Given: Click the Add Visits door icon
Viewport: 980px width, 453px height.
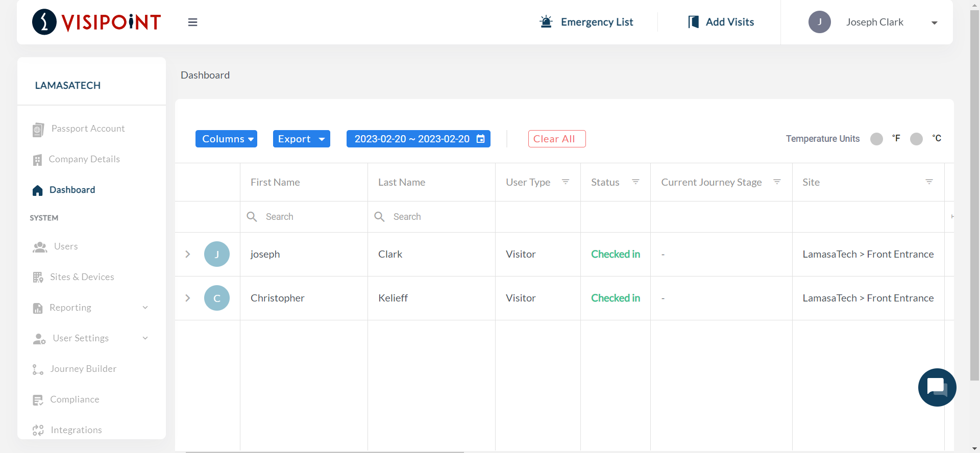Looking at the screenshot, I should [693, 22].
